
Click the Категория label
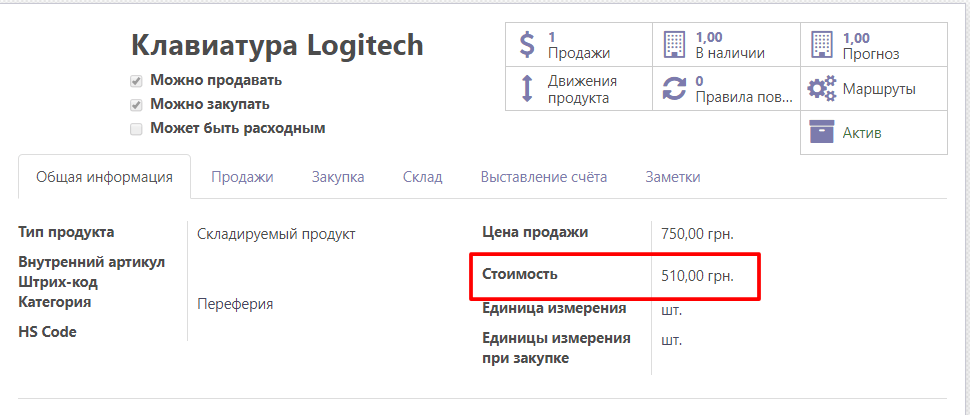(x=55, y=302)
